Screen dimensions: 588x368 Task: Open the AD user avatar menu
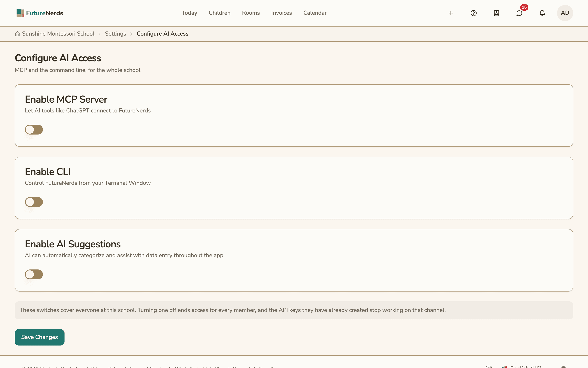coord(565,13)
